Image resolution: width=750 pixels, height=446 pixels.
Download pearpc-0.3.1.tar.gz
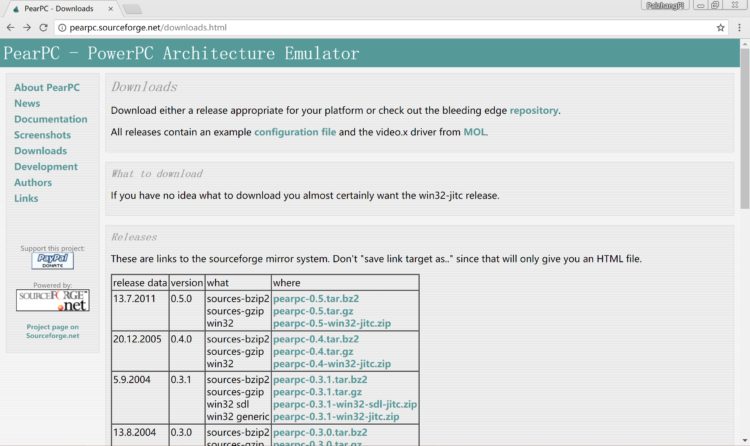tap(318, 392)
